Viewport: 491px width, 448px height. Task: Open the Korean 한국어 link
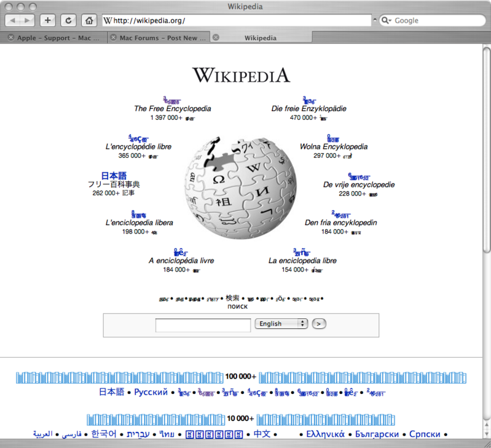pyautogui.click(x=104, y=434)
